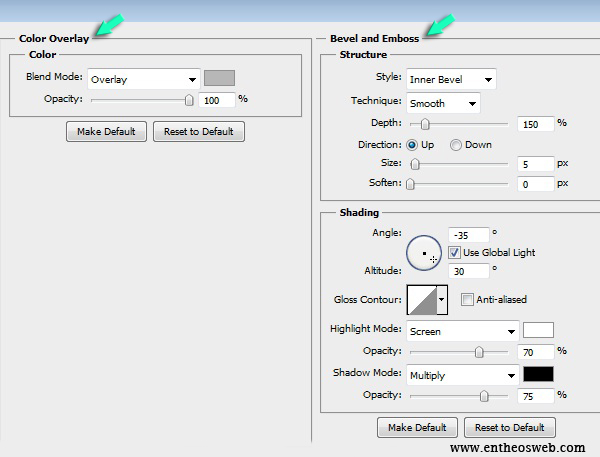Pick the white highlight color swatch
600x457 pixels.
coord(538,330)
